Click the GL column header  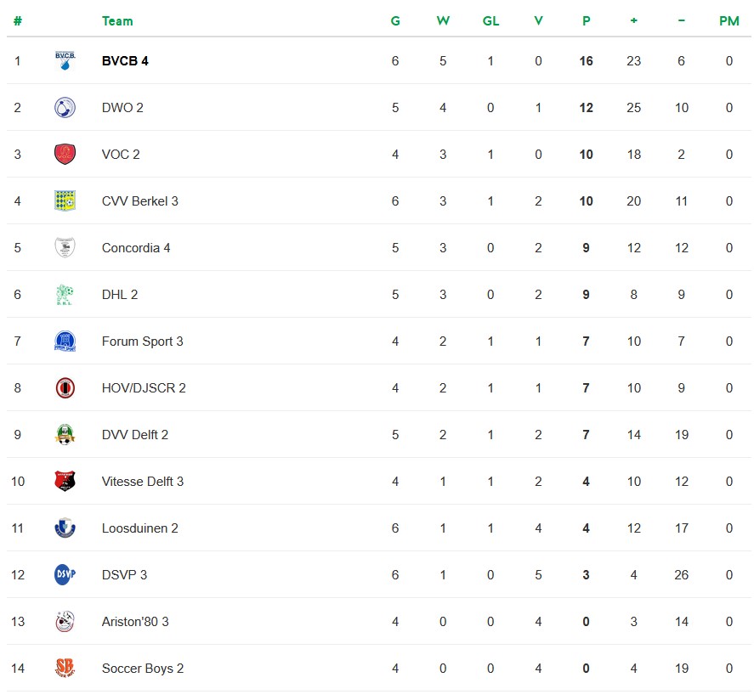490,21
